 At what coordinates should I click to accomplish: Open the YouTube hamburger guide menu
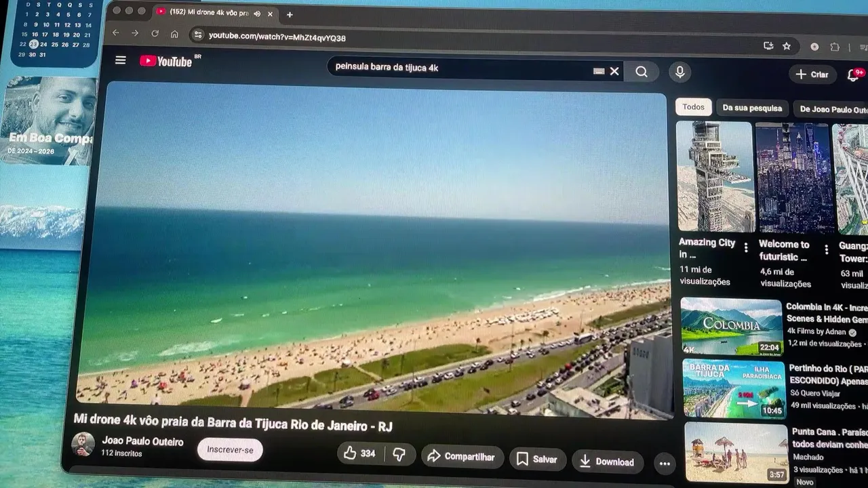coord(121,60)
